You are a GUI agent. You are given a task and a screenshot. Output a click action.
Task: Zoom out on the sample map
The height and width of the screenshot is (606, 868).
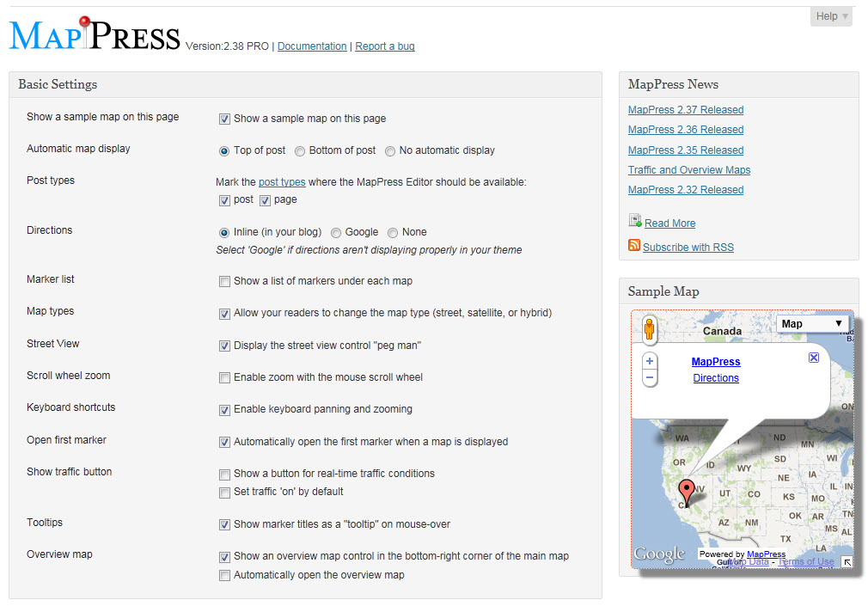650,378
